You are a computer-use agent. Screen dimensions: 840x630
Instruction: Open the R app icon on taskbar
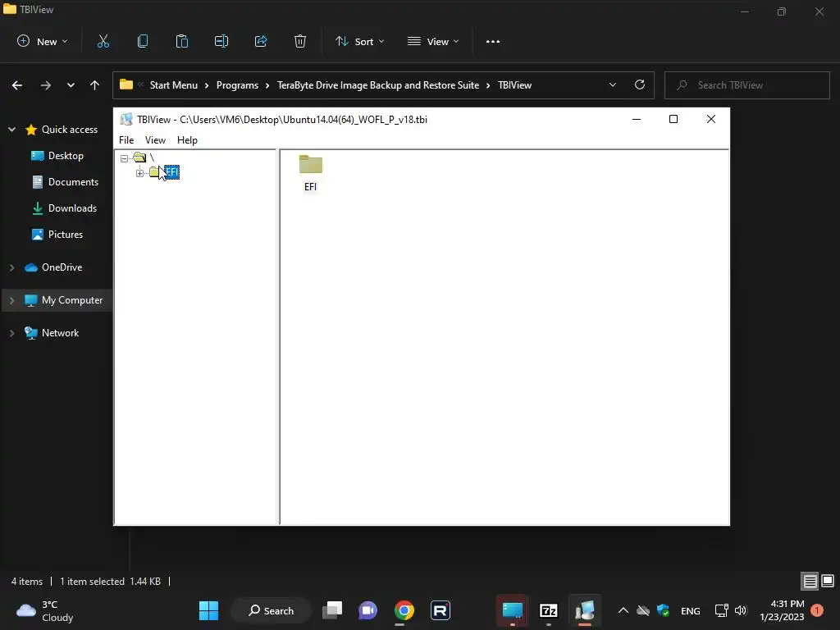point(441,610)
